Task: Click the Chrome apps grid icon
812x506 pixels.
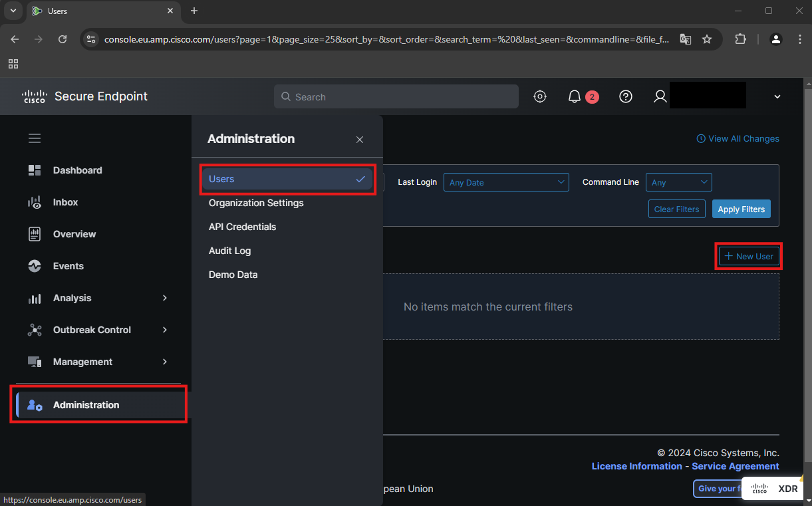Action: [13, 64]
